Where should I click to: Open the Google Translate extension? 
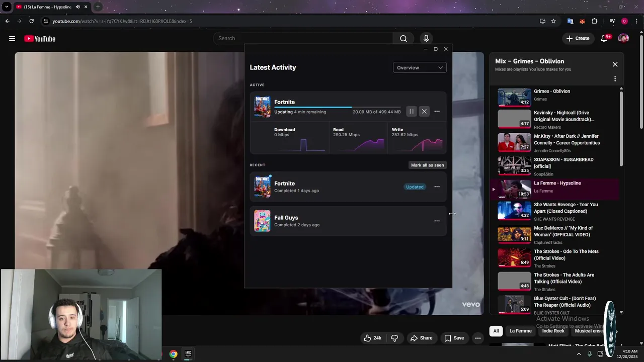(570, 21)
